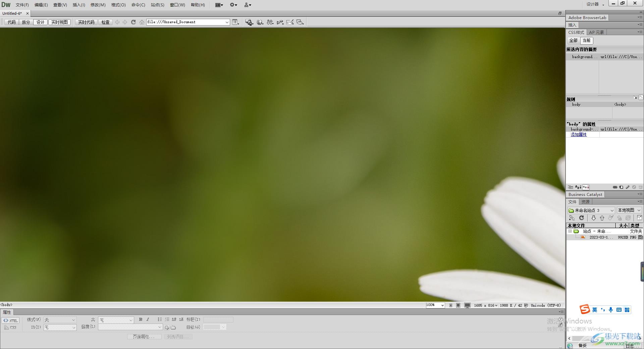Switch to the AP 元素 tab

pyautogui.click(x=596, y=33)
